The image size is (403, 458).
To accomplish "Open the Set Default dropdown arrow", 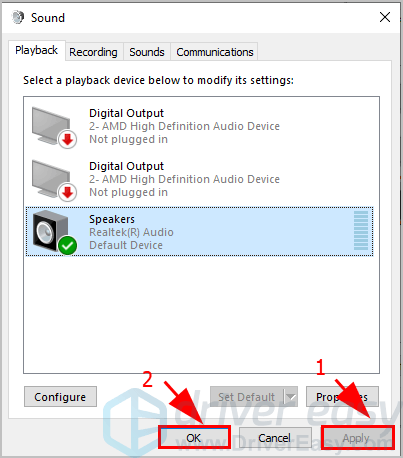I will (291, 397).
